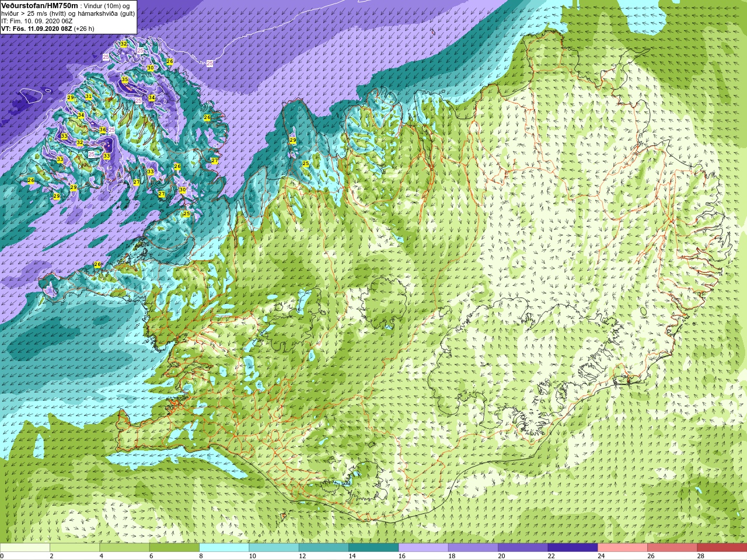
Task: Click the 12–14 m/s teal legend swatch
Action: [x=324, y=548]
